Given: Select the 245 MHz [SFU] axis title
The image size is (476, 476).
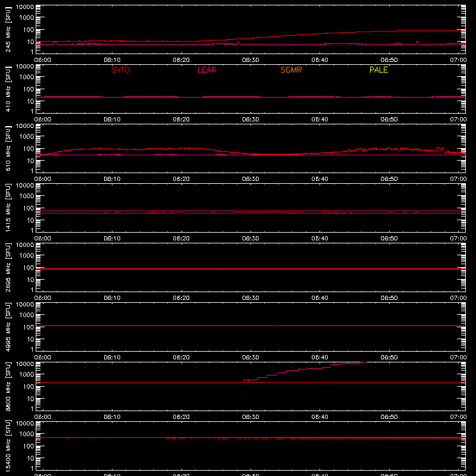Looking at the screenshot, I should click(x=8, y=29).
